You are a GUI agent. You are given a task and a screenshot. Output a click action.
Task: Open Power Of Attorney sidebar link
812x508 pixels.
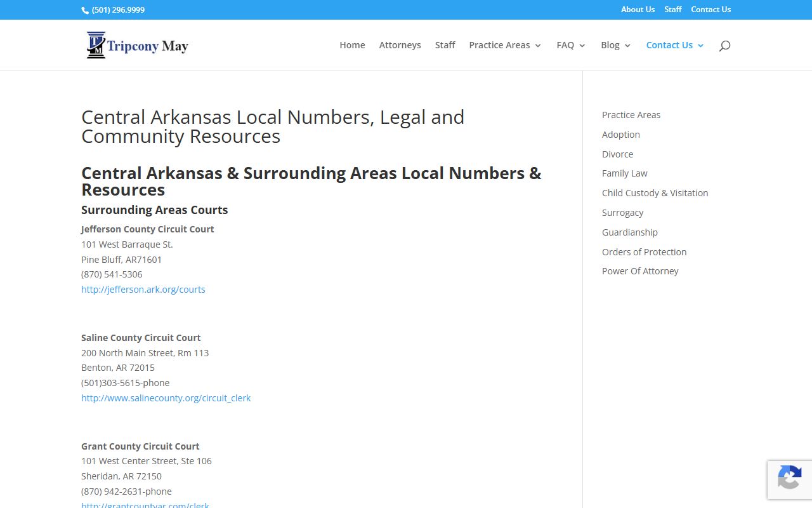640,271
